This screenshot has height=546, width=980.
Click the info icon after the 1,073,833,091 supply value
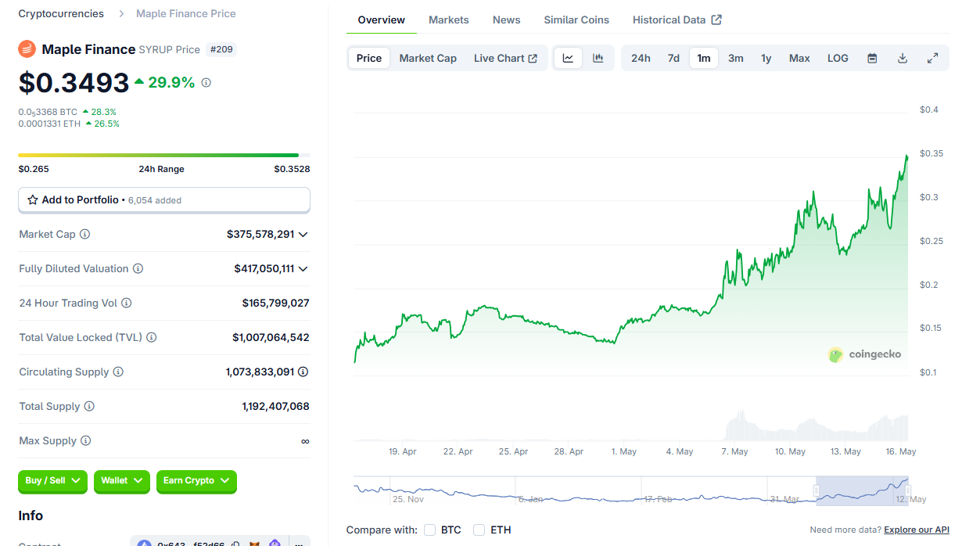(x=303, y=372)
